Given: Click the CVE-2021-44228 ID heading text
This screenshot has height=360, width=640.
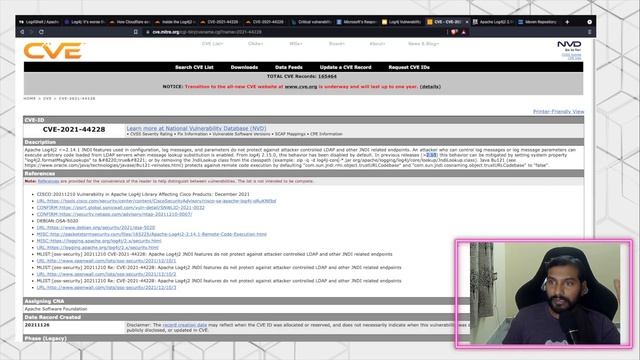Looking at the screenshot, I should tap(74, 129).
